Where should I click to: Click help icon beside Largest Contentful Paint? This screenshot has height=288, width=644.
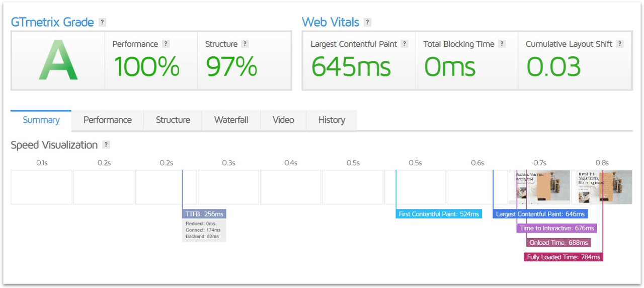(x=405, y=44)
